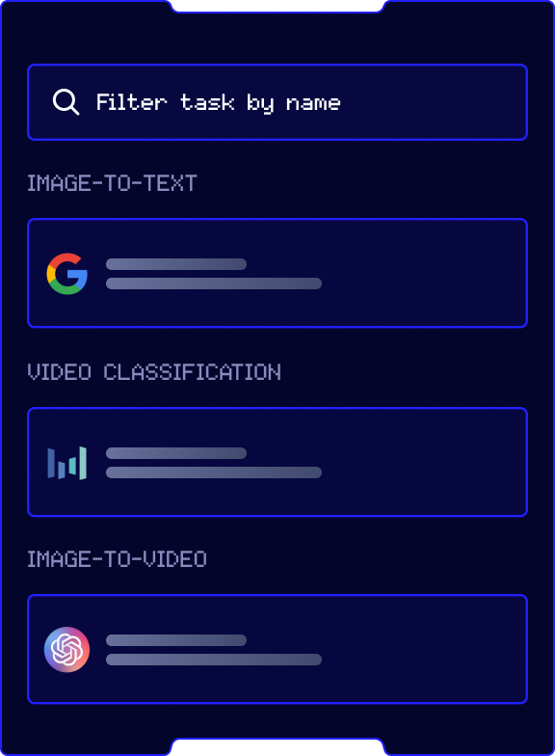The image size is (555, 756).
Task: Click empty space right of "Filter task by name"
Action: tap(432, 102)
